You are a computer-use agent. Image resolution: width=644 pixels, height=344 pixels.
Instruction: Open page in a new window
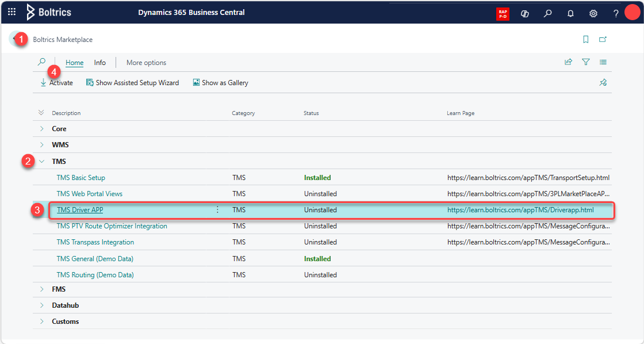coord(603,40)
